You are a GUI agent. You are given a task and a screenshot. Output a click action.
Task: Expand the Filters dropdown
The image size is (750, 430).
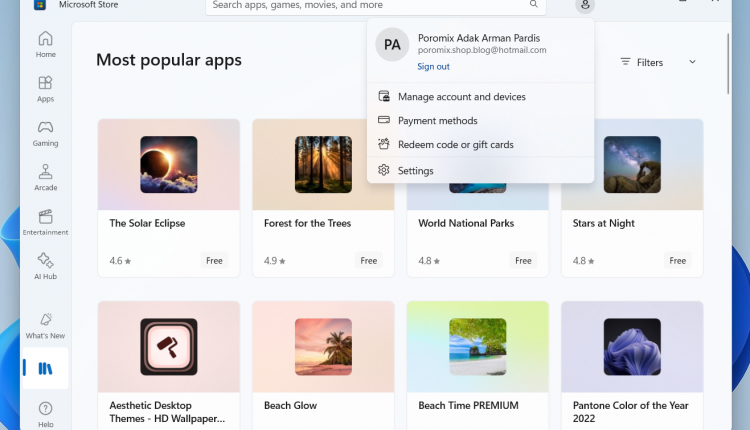(658, 62)
